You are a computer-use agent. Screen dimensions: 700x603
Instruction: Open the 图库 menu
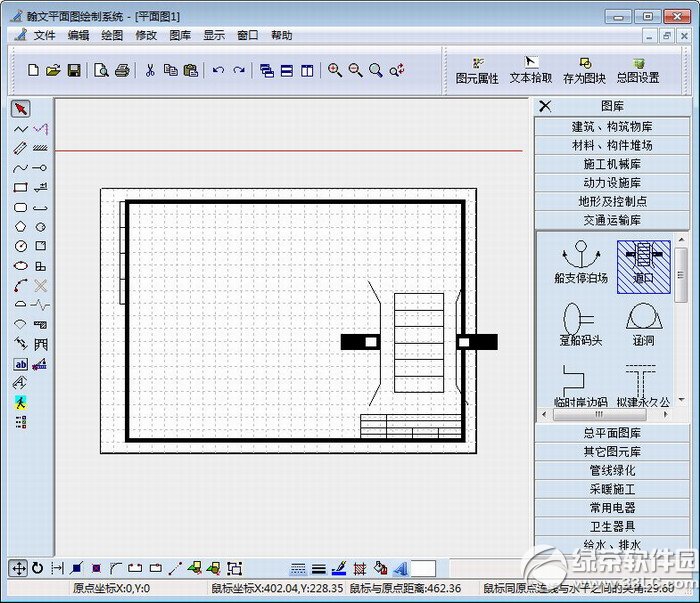point(180,35)
